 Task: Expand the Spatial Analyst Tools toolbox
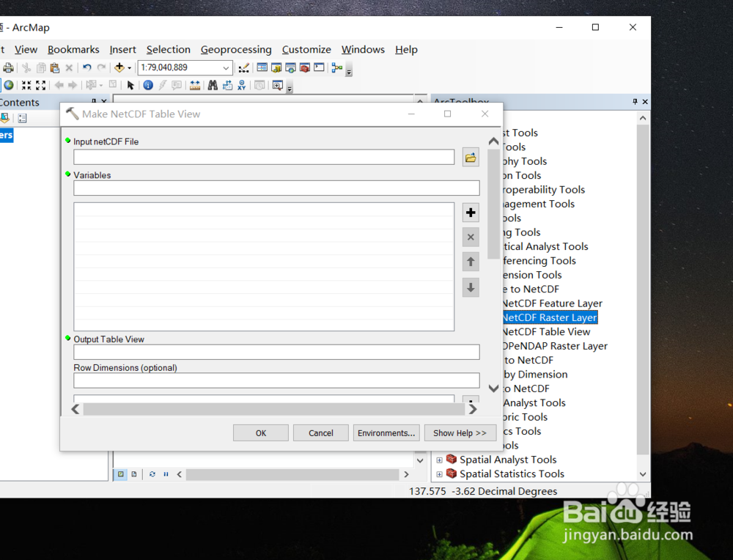coord(439,460)
